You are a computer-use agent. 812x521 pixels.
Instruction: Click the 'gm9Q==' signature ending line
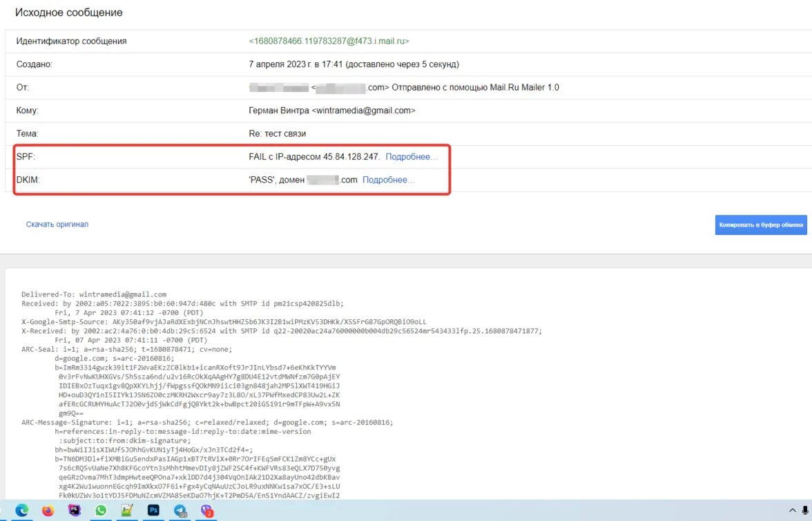71,413
